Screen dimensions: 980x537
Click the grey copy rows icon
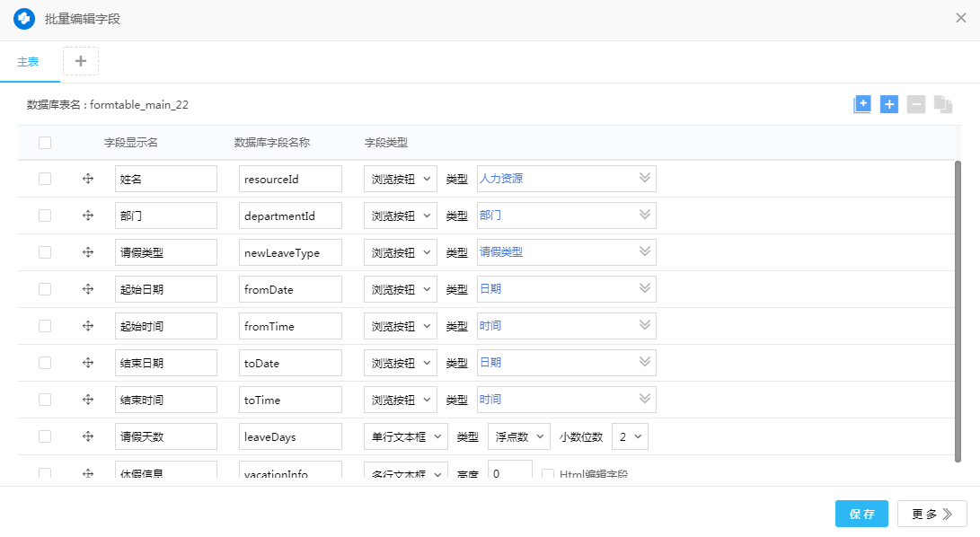tap(943, 104)
